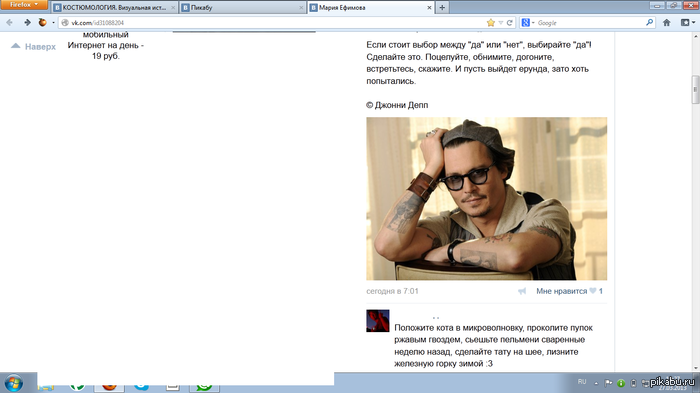Show hidden tray icons arrow
Image resolution: width=700 pixels, height=393 pixels.
[596, 383]
